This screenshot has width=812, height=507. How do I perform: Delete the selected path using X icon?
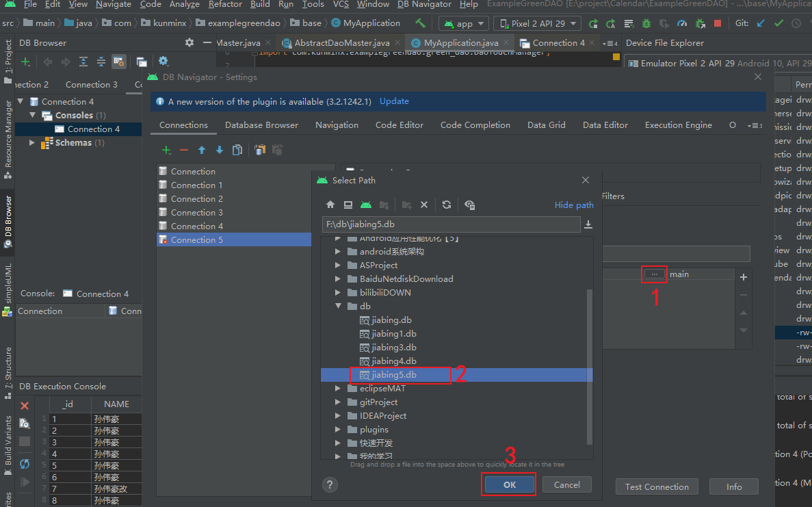(x=424, y=205)
